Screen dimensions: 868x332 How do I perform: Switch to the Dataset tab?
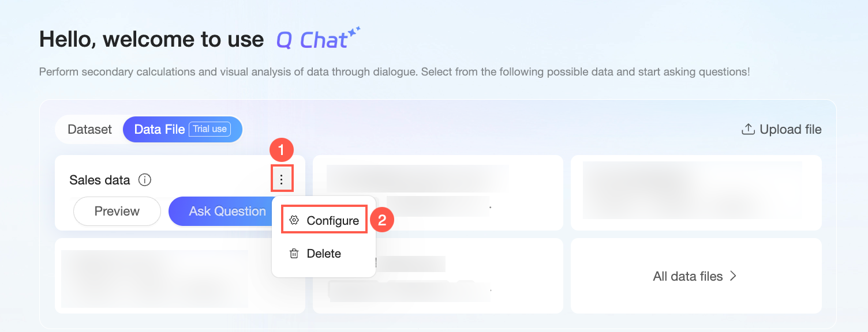point(89,129)
